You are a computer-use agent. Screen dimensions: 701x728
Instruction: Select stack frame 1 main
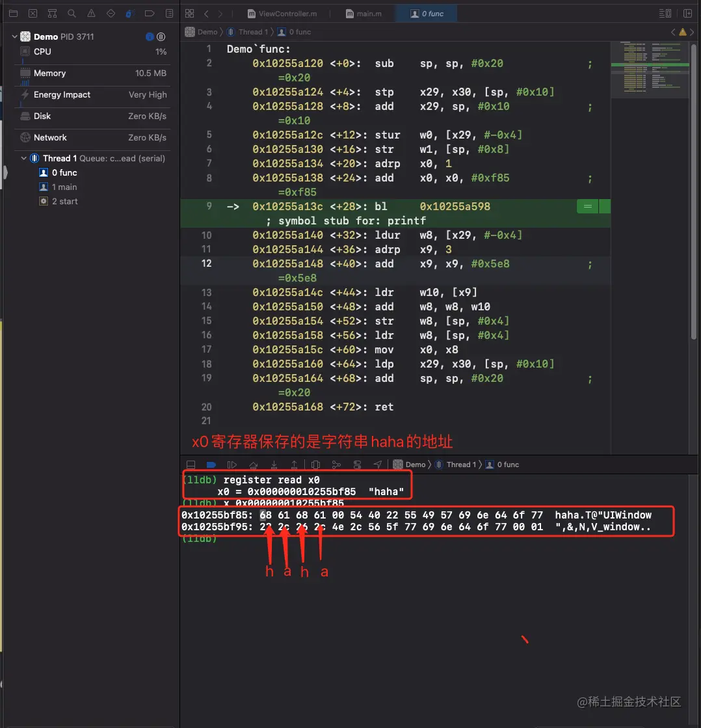58,187
